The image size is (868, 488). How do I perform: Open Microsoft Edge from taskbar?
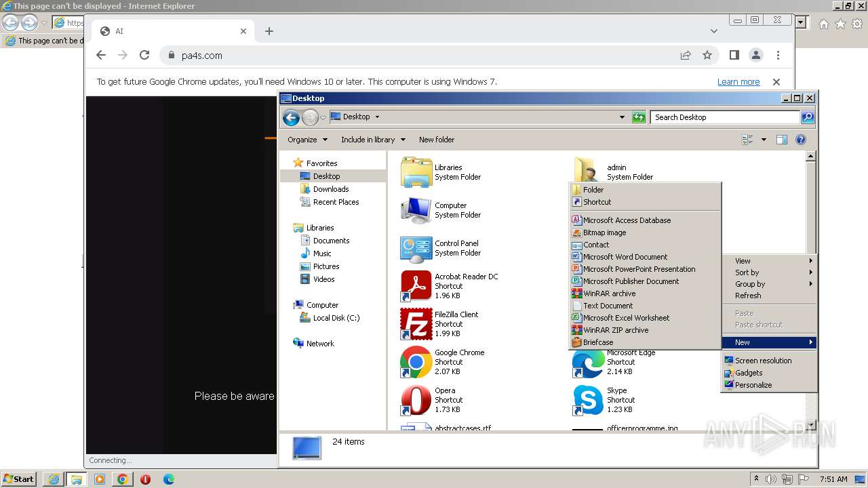point(168,479)
